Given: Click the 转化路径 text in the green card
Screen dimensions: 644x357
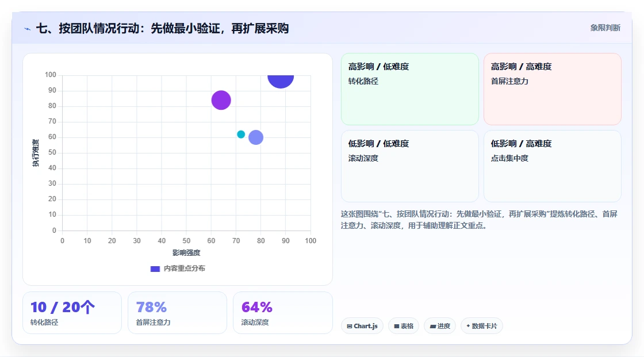Looking at the screenshot, I should 363,81.
